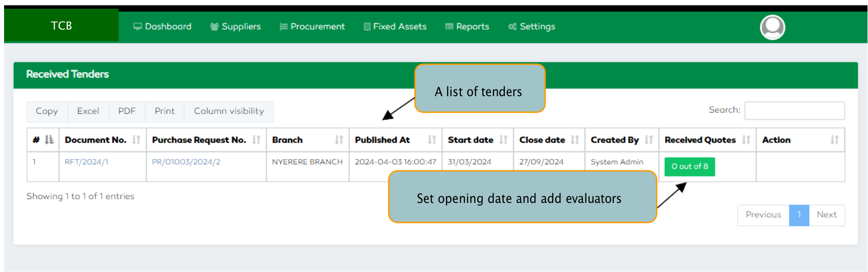Click the Suppliers people icon
868x272 pixels.
tap(215, 27)
